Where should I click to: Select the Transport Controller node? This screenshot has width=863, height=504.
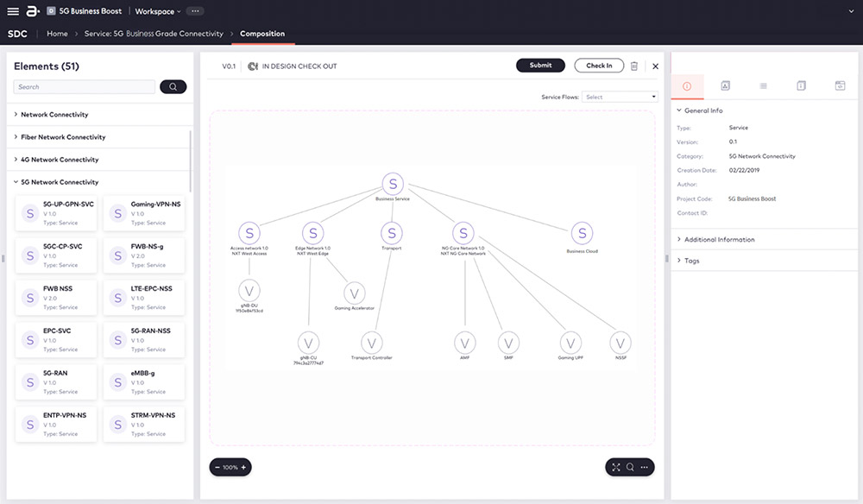pos(371,343)
